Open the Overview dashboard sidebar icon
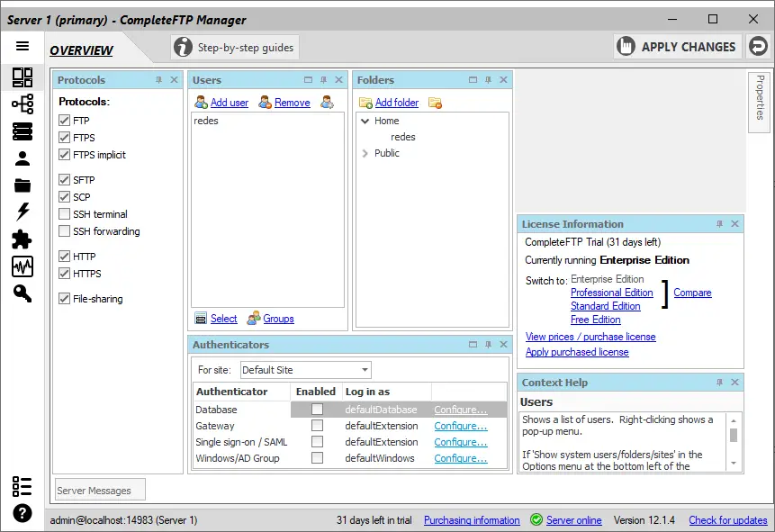This screenshot has height=532, width=775. pos(23,77)
